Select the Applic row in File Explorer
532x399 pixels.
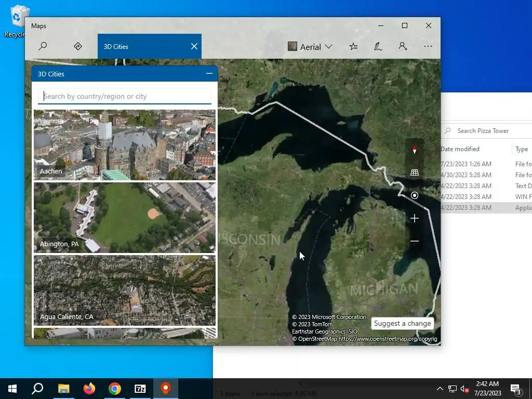[486, 207]
